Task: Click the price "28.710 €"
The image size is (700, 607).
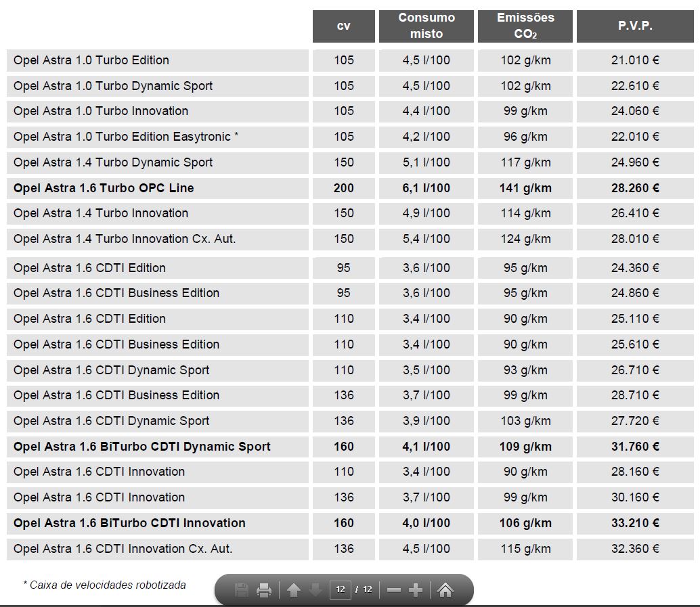Action: point(635,395)
